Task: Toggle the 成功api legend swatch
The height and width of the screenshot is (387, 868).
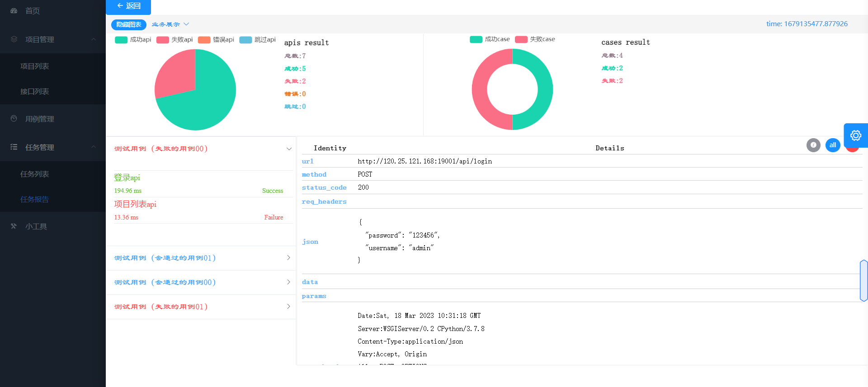Action: pyautogui.click(x=121, y=40)
